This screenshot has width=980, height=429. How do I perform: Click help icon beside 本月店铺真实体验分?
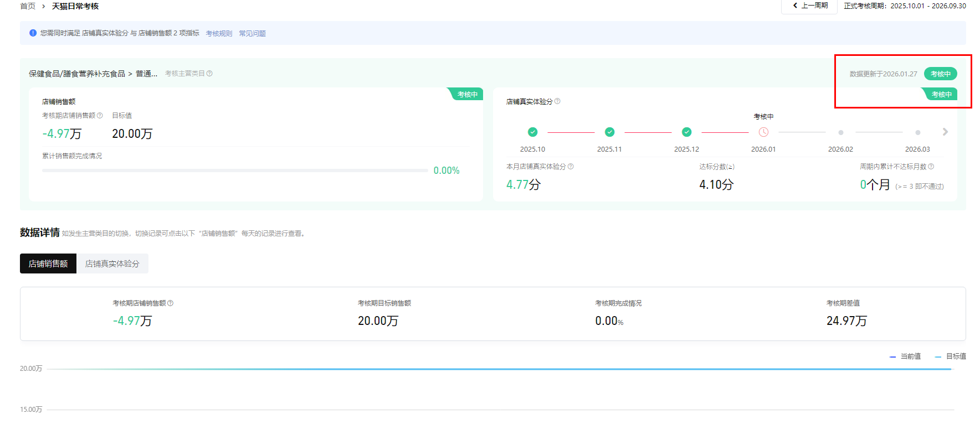coord(571,167)
